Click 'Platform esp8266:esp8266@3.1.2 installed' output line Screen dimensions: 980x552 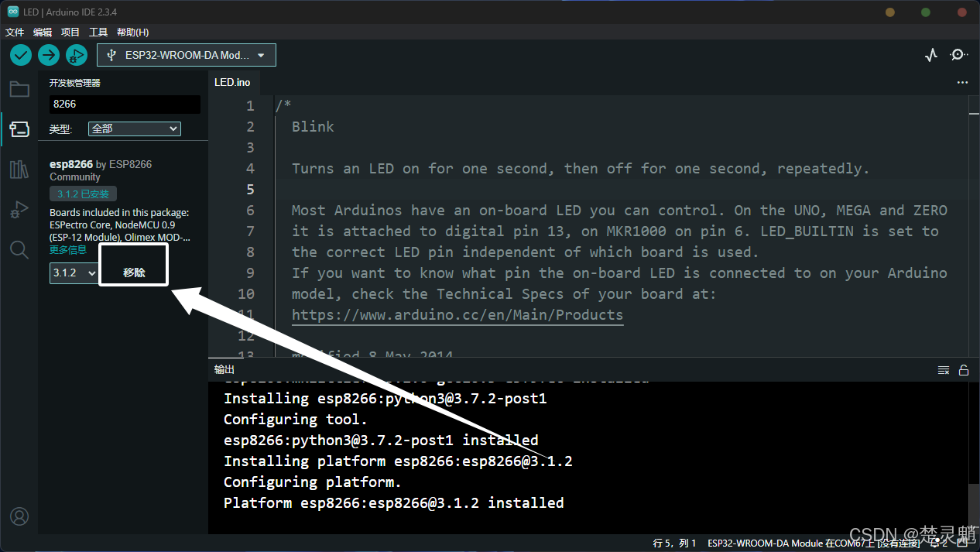pos(394,503)
